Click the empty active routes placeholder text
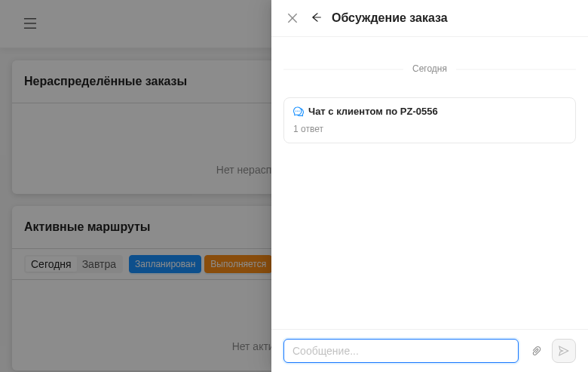The height and width of the screenshot is (372, 588). 251,346
